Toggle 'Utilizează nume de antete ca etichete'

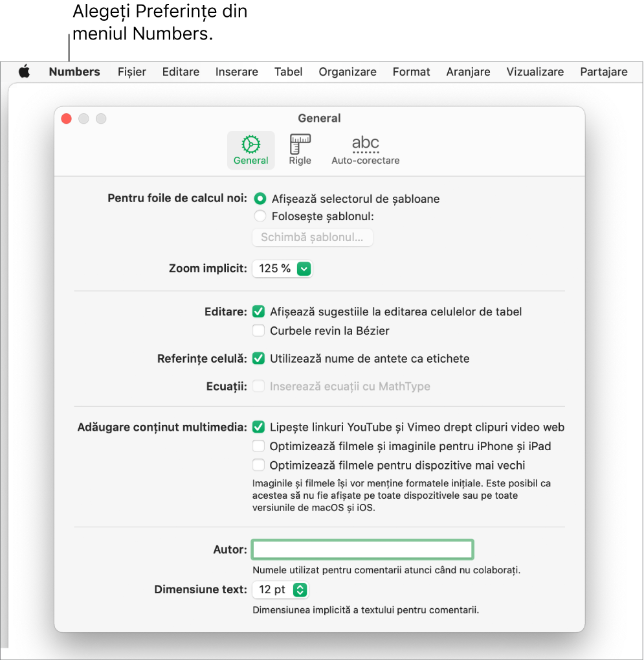[x=258, y=358]
